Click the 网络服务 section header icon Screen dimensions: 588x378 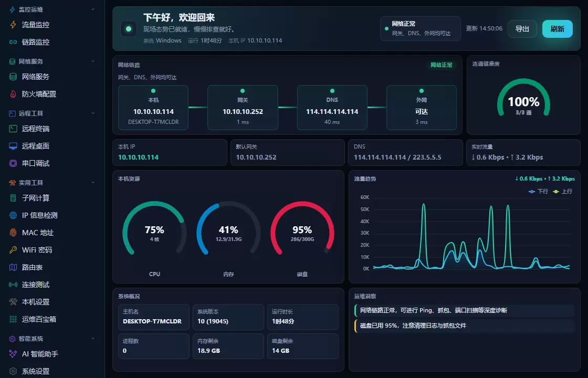point(12,61)
